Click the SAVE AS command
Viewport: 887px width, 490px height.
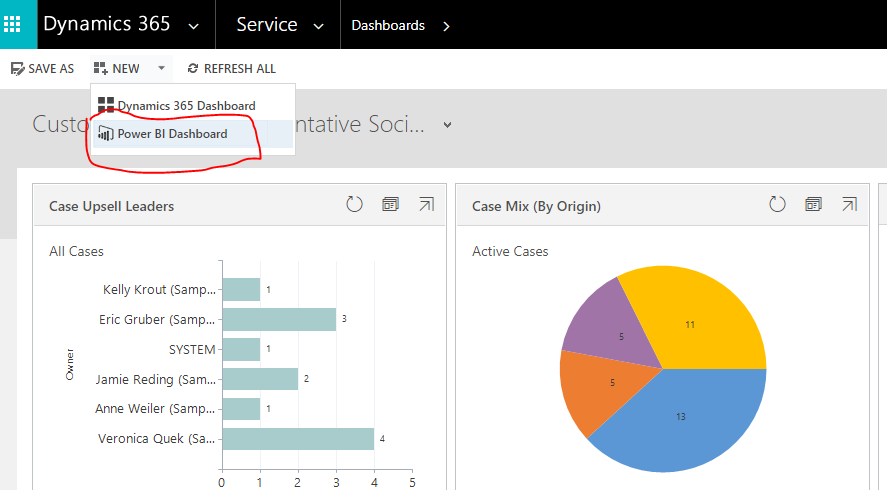(42, 68)
